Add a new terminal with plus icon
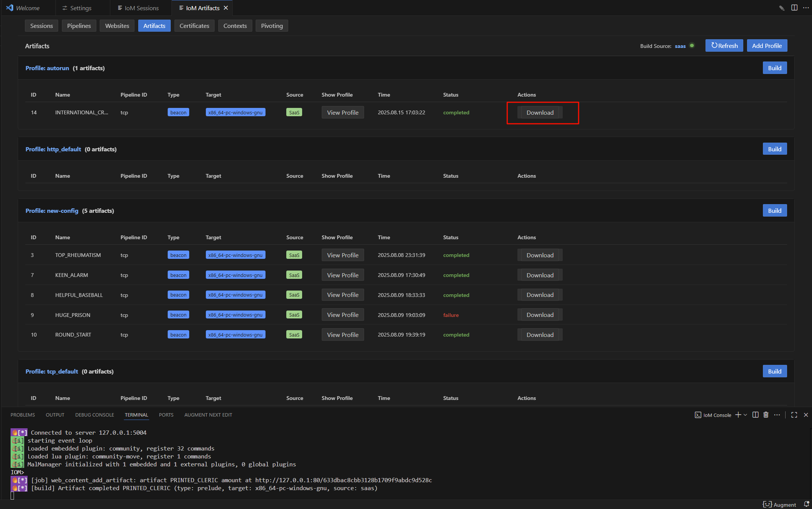This screenshot has width=812, height=509. point(738,415)
